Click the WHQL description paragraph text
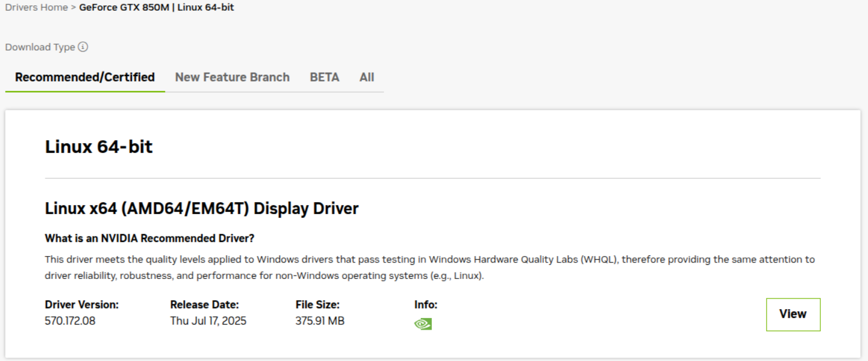 coord(430,267)
